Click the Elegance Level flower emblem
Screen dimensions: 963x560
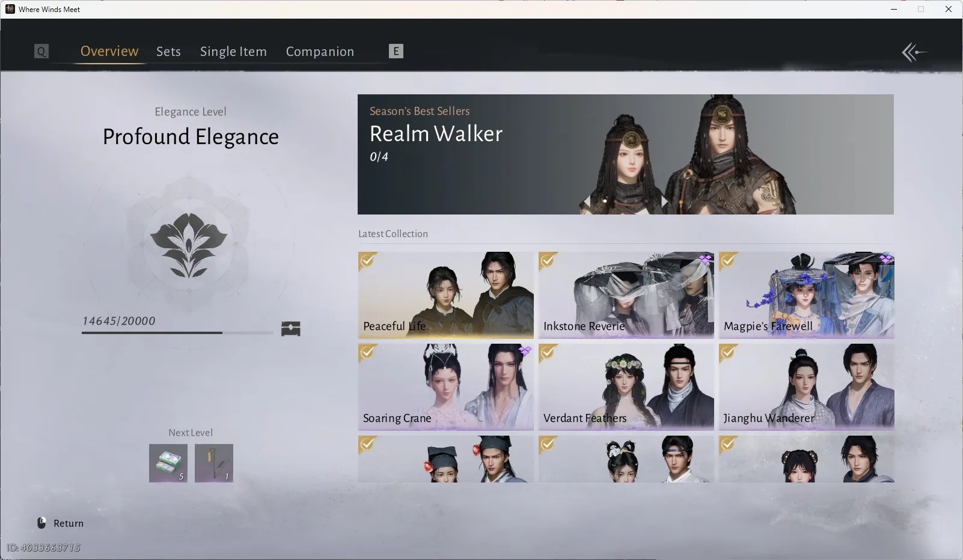[x=189, y=245]
